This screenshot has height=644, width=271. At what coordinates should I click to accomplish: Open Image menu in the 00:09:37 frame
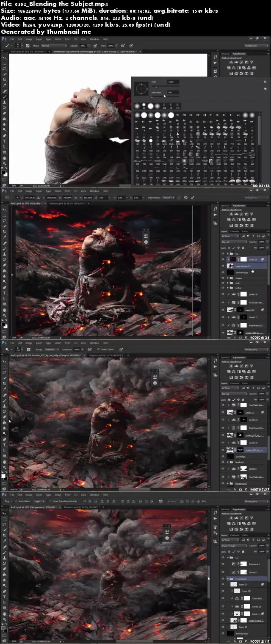29,344
